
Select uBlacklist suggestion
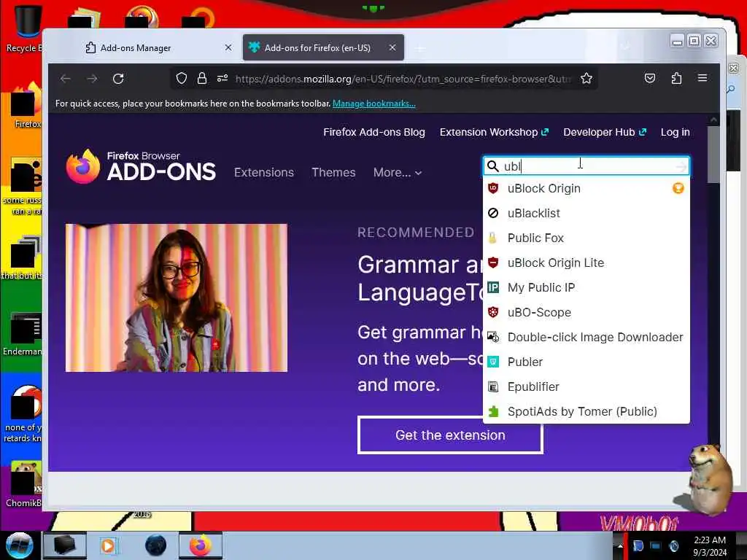point(587,213)
